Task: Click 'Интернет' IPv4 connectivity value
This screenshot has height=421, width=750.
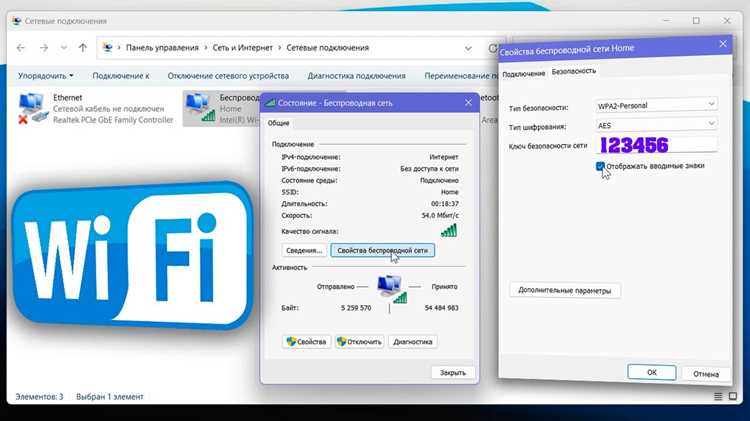Action: click(x=444, y=157)
